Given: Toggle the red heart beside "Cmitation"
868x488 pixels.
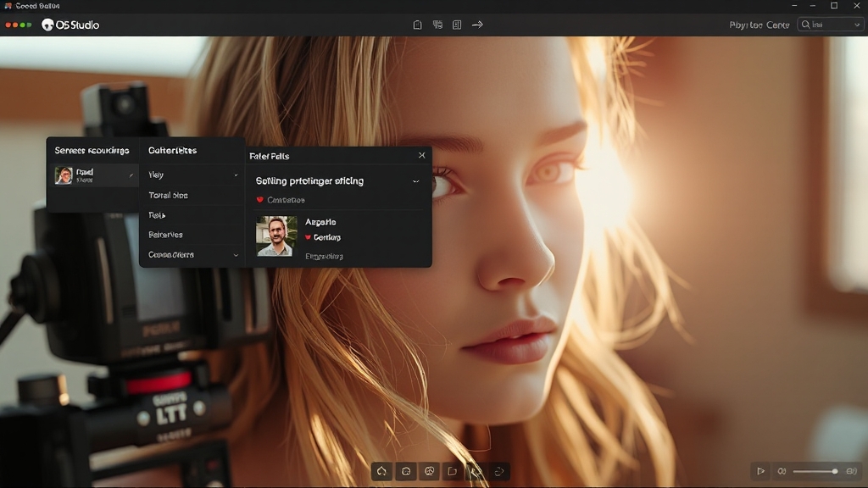Looking at the screenshot, I should 260,200.
